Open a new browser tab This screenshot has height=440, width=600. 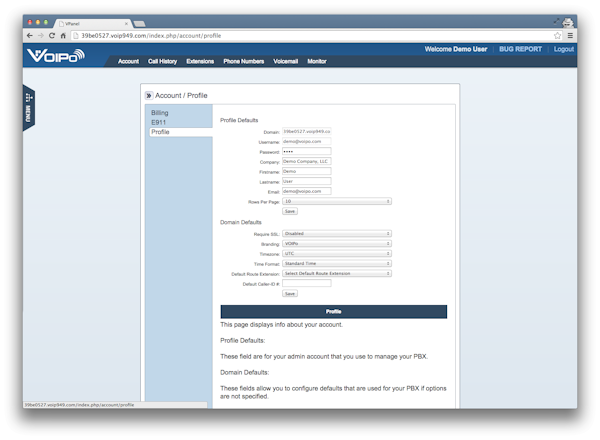pyautogui.click(x=139, y=24)
